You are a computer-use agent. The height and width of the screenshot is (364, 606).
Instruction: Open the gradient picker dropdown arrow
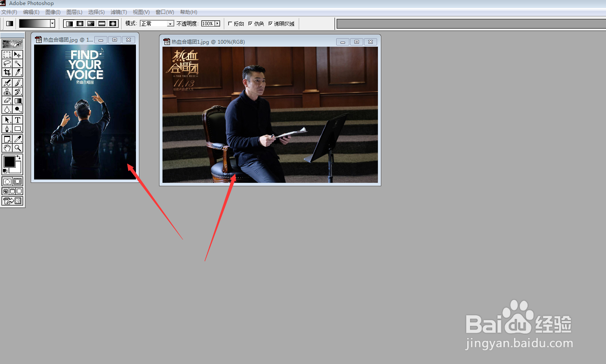tap(53, 24)
